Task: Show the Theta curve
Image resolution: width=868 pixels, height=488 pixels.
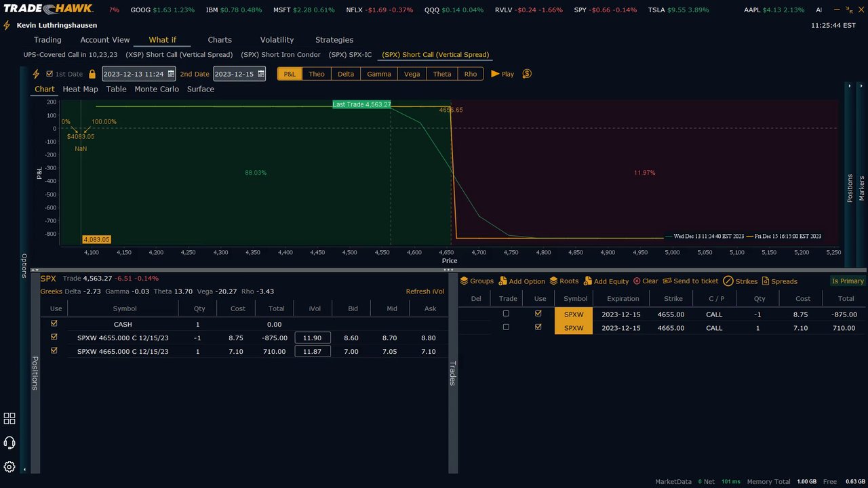Action: (442, 74)
